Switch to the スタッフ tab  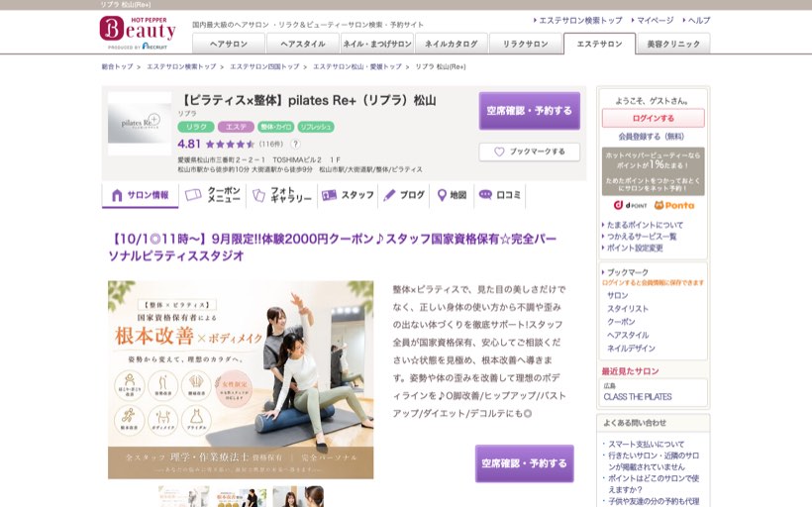coord(348,195)
